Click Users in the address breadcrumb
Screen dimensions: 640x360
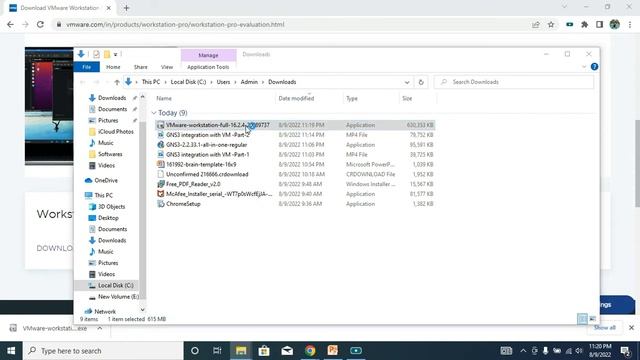pyautogui.click(x=223, y=82)
